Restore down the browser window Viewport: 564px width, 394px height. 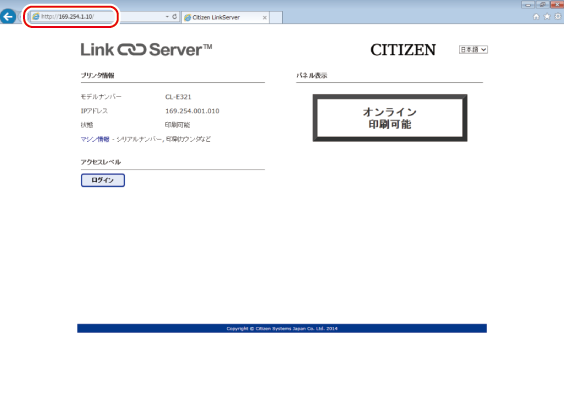point(542,5)
